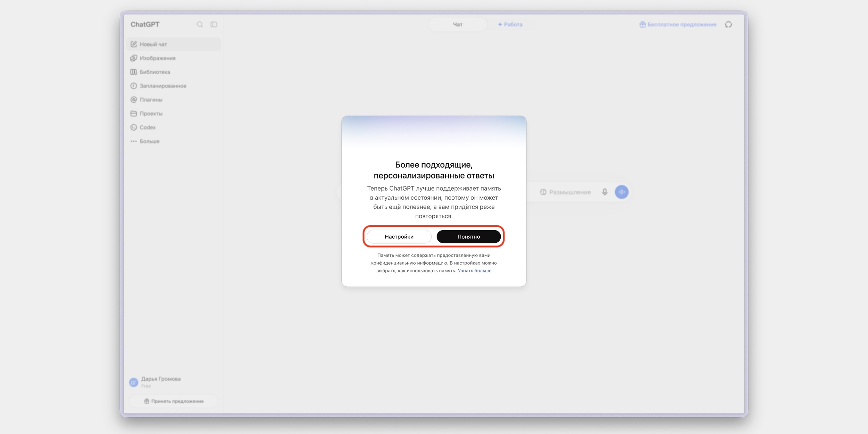The width and height of the screenshot is (868, 434).
Task: Select the Чат tab at top
Action: [458, 24]
